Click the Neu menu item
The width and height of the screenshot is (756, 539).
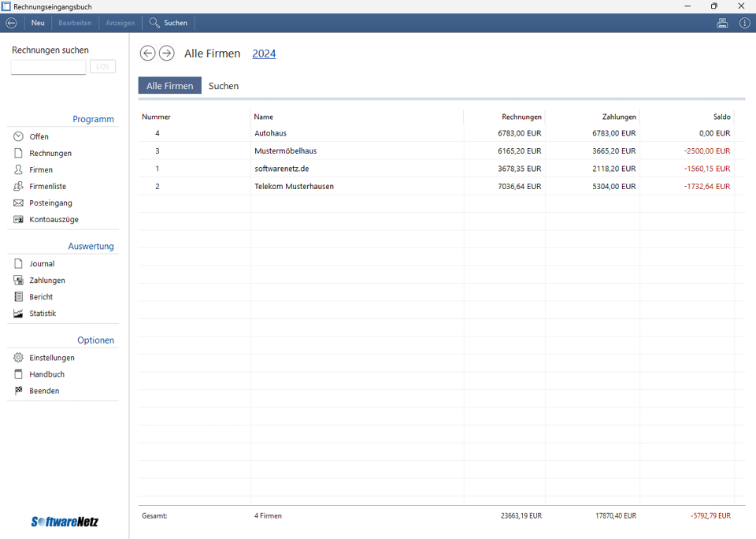click(38, 23)
